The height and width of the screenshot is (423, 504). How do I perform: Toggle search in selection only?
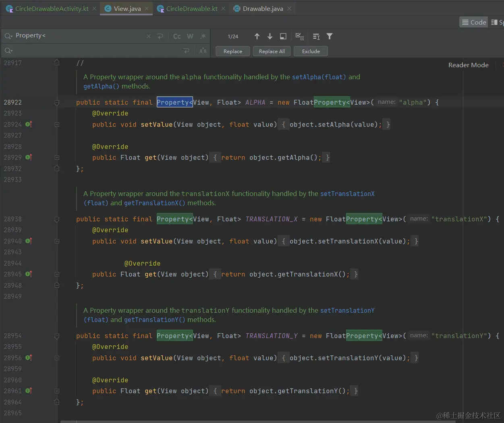pyautogui.click(x=317, y=37)
